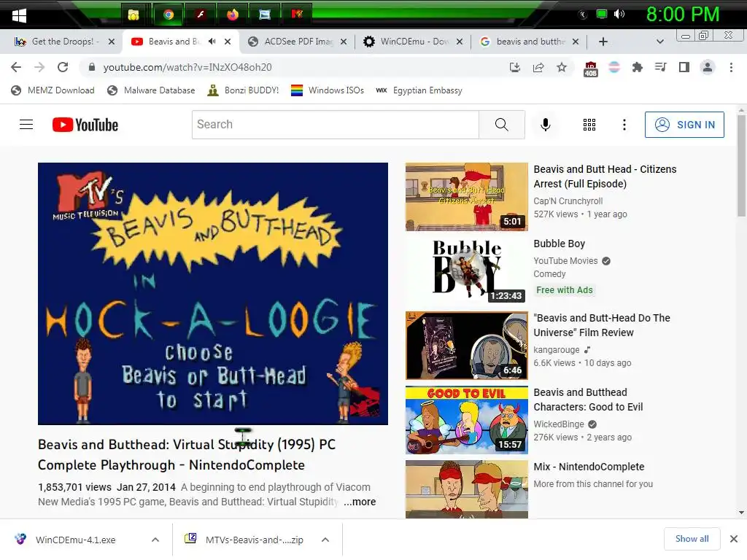Expand the description with ...more
This screenshot has height=560, width=747.
pyautogui.click(x=360, y=502)
